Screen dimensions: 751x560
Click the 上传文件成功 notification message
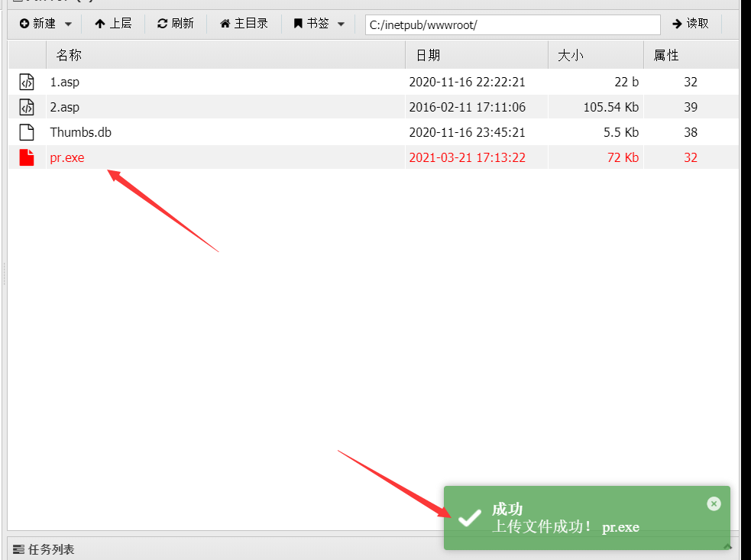565,527
